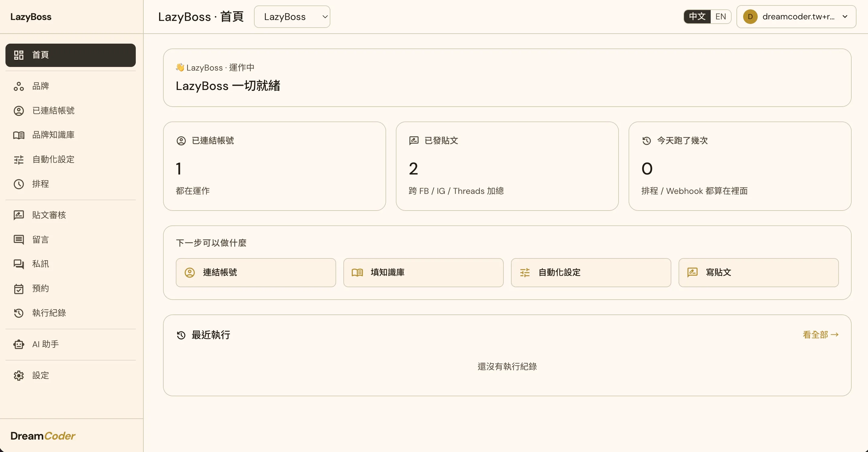Screen dimensions: 868x452
Task: Click the history icon in 今天跑了幾次 card
Action: click(x=646, y=141)
